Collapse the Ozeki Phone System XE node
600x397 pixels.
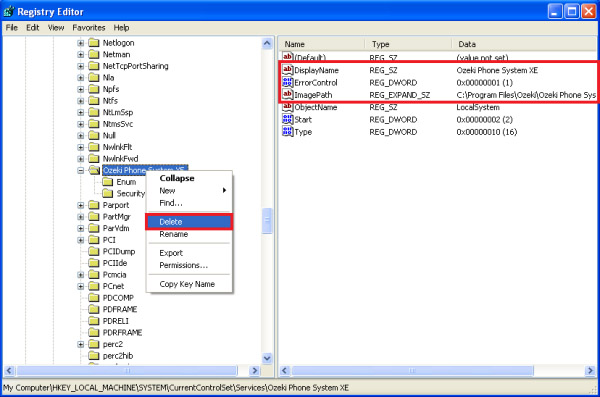point(80,170)
